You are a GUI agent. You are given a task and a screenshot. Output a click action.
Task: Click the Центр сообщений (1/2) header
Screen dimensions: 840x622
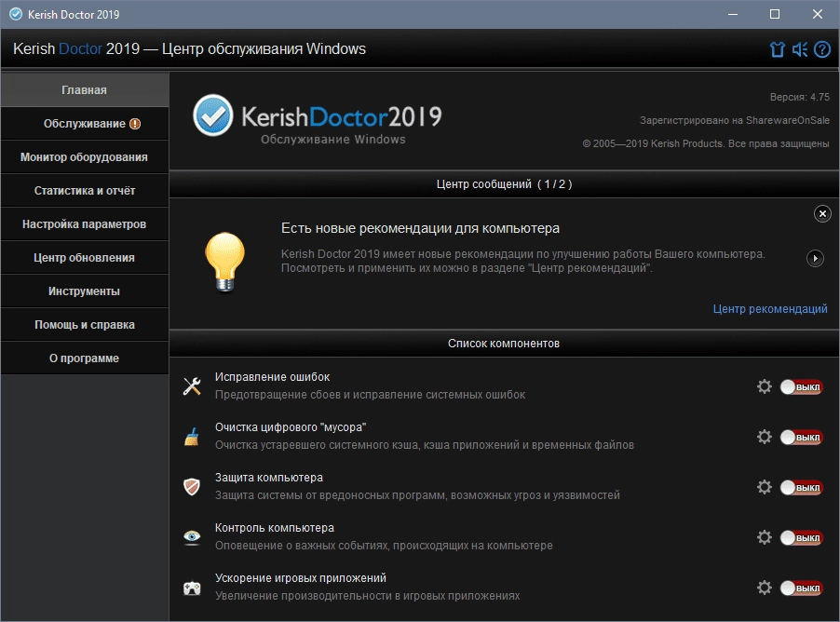pos(504,184)
